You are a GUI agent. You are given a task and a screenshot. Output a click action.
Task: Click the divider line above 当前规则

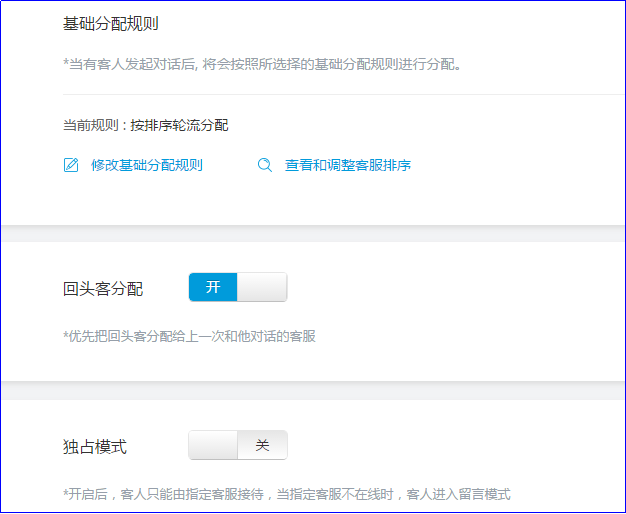tap(340, 94)
